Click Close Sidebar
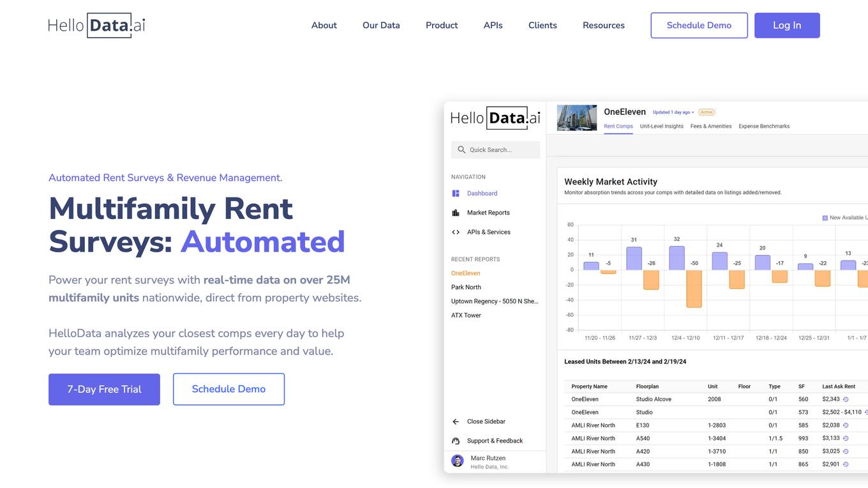 486,422
